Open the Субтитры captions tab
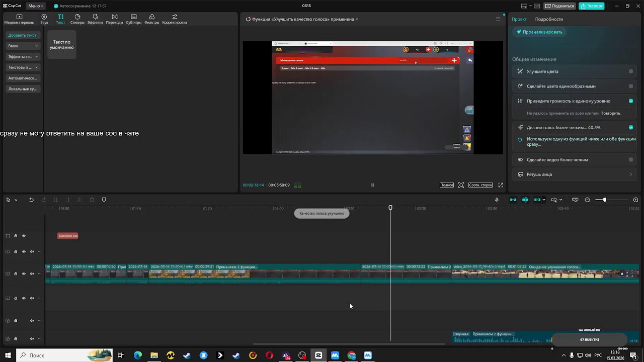Screen dimensions: 644x362 coord(133,19)
